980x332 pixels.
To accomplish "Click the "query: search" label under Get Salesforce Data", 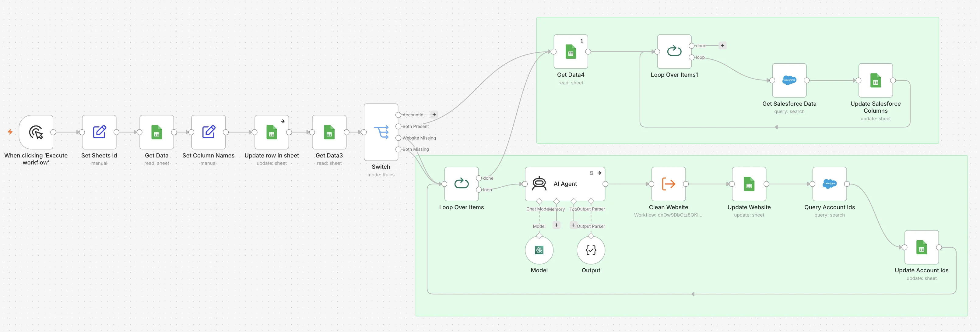I will tap(789, 111).
